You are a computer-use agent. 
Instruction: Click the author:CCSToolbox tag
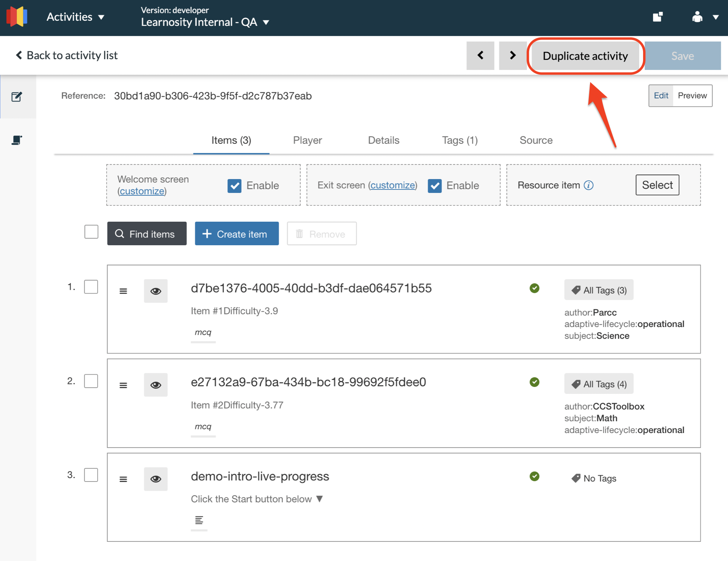(x=604, y=407)
